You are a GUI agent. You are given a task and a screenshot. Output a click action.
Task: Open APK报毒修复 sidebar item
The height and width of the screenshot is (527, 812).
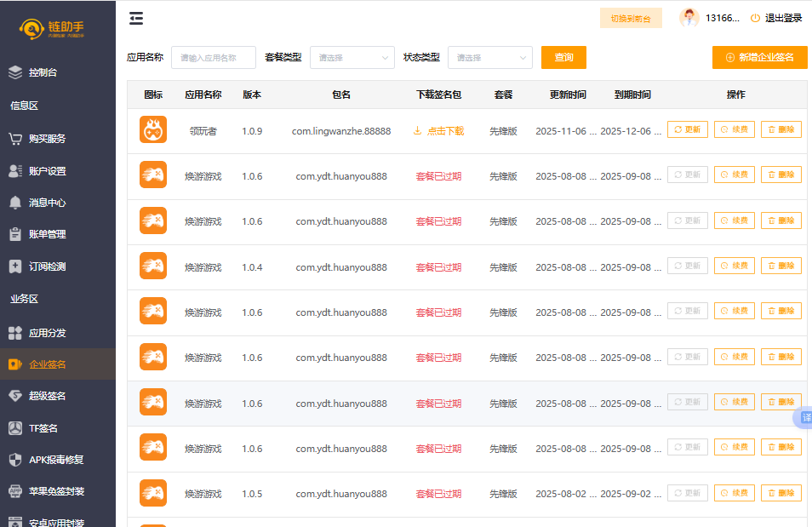tap(55, 460)
